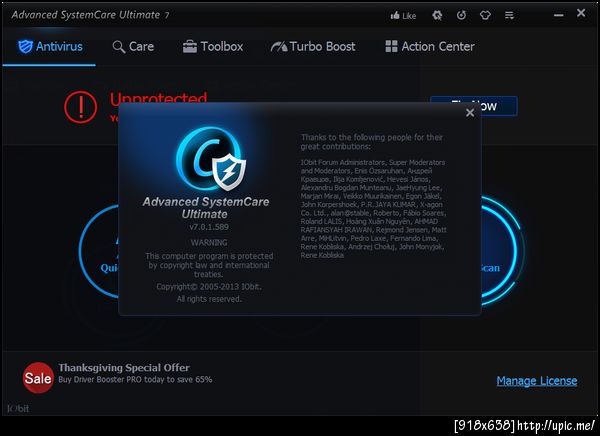The height and width of the screenshot is (436, 600).
Task: Go to the Toolbox tab
Action: tap(213, 47)
